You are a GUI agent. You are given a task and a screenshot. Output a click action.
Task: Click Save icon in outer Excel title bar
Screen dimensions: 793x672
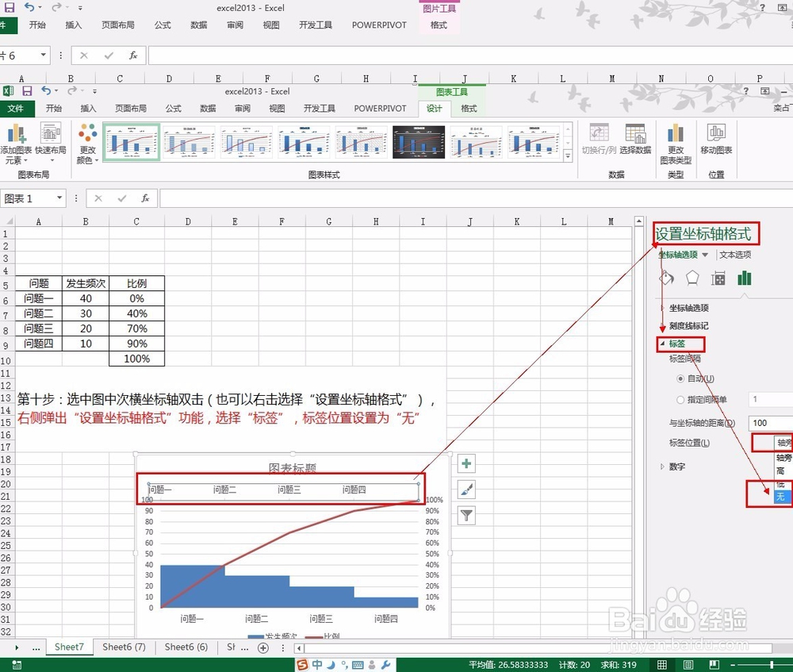9,7
